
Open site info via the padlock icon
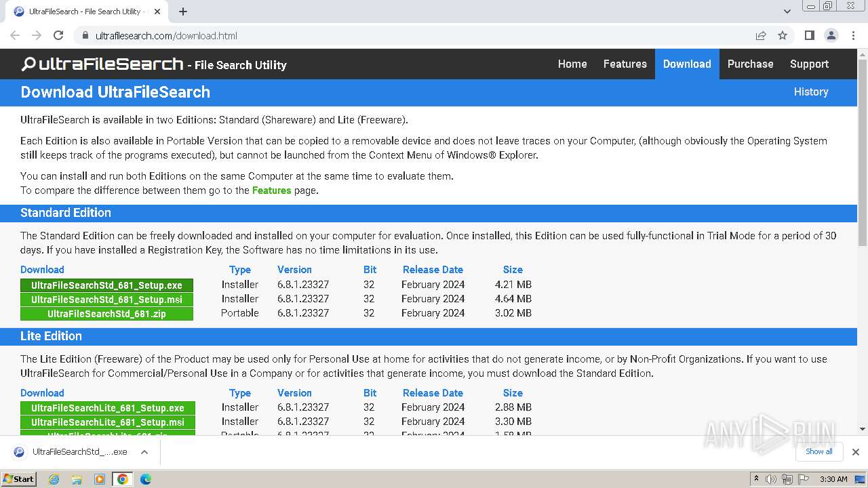coord(85,35)
